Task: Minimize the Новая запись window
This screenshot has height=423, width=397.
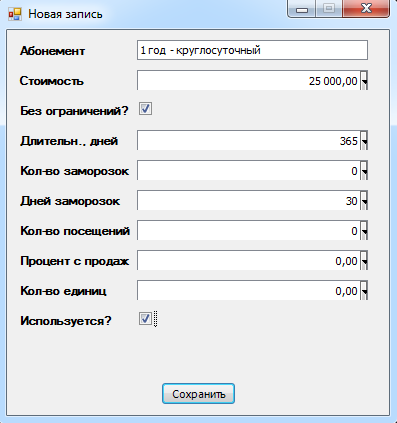Action: click(302, 9)
